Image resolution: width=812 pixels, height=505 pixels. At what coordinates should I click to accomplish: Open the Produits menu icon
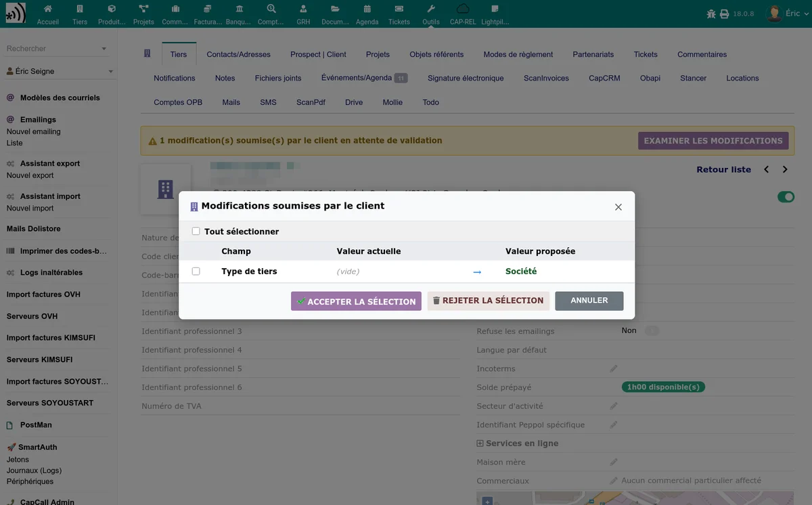click(112, 9)
